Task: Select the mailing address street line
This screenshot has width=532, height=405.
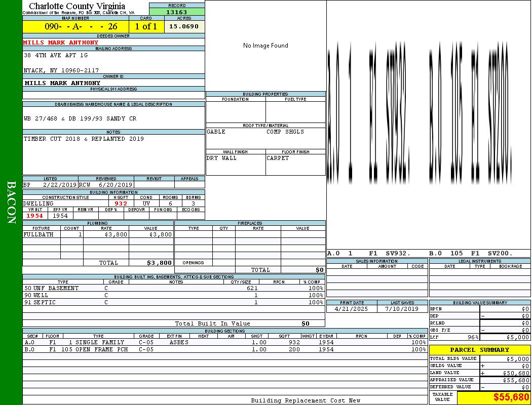Action: click(x=56, y=55)
